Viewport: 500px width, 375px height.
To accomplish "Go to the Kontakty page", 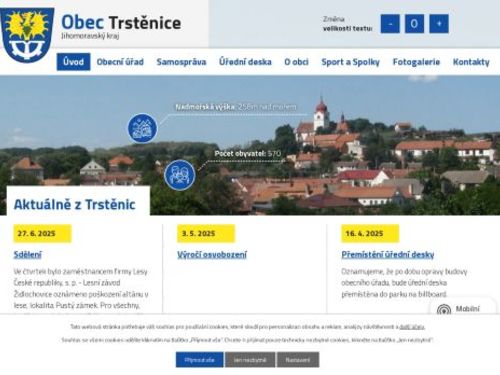I will (471, 62).
